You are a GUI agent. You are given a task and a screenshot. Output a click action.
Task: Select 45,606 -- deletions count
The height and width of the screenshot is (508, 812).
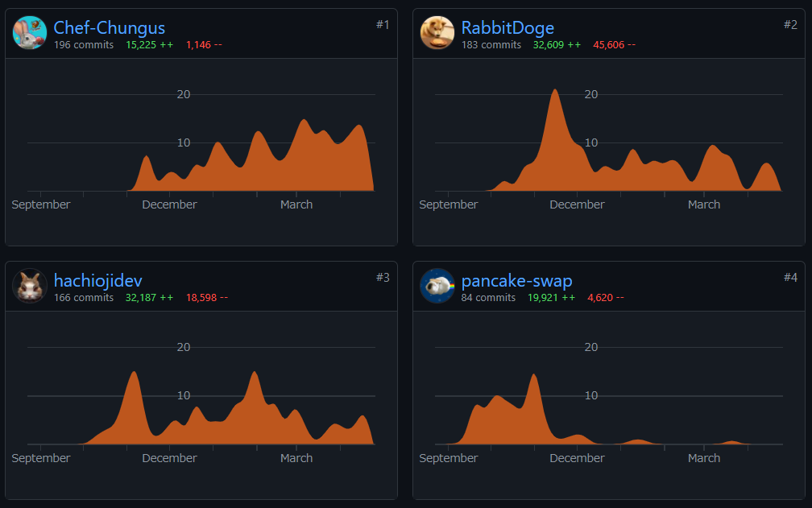[x=614, y=45]
